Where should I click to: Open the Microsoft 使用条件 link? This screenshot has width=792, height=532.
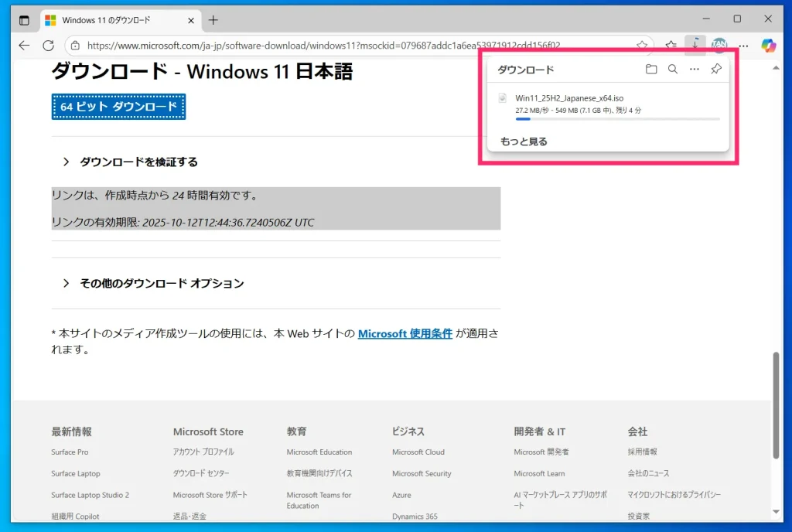click(x=405, y=334)
